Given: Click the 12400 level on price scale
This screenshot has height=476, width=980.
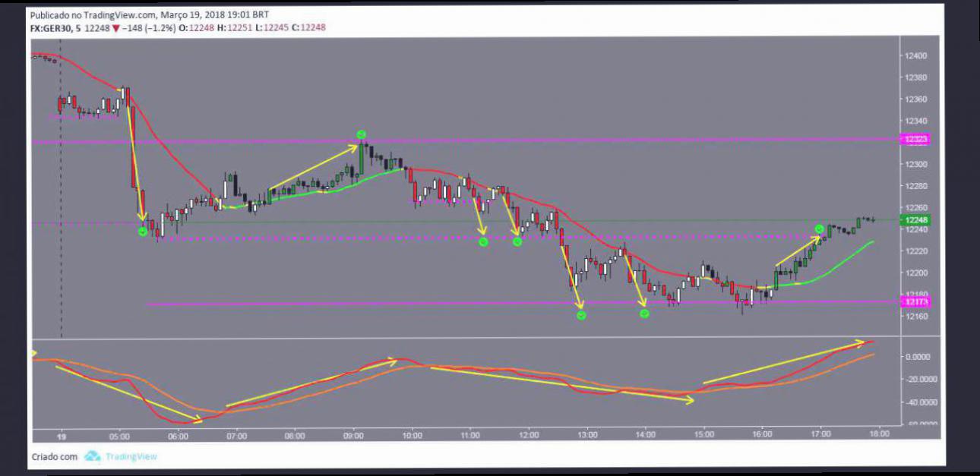Looking at the screenshot, I should click(915, 56).
